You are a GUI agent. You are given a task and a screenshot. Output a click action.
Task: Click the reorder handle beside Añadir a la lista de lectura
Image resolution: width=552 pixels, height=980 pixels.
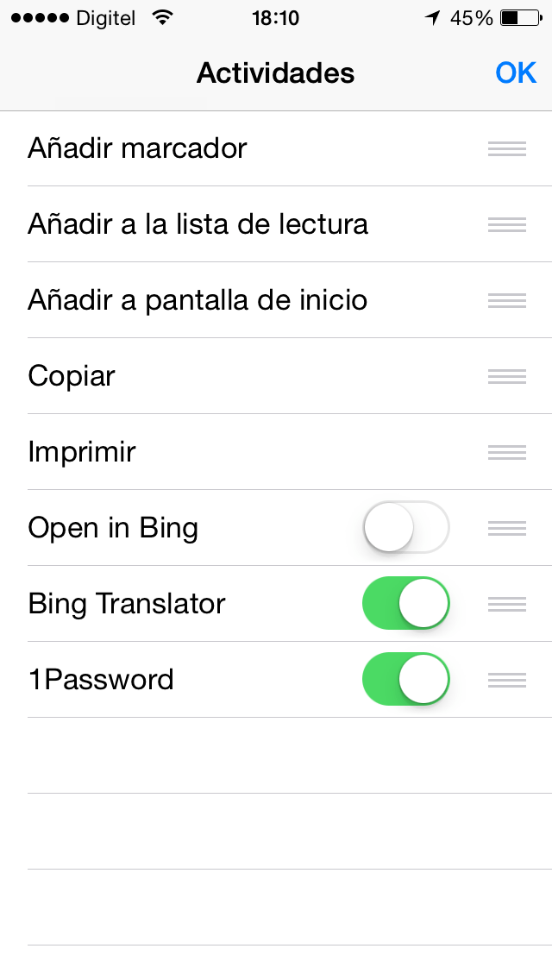point(506,224)
